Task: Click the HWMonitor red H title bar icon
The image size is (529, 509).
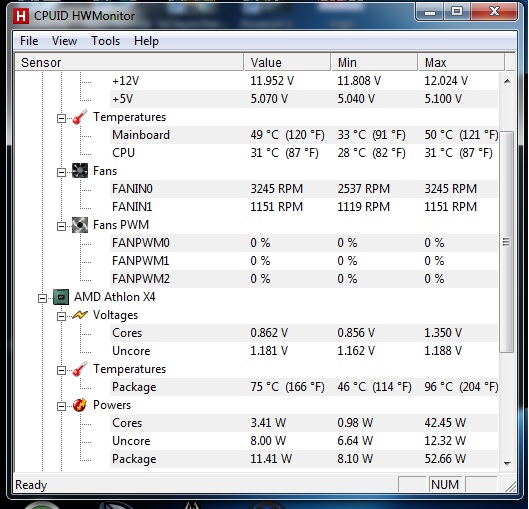Action: point(21,16)
